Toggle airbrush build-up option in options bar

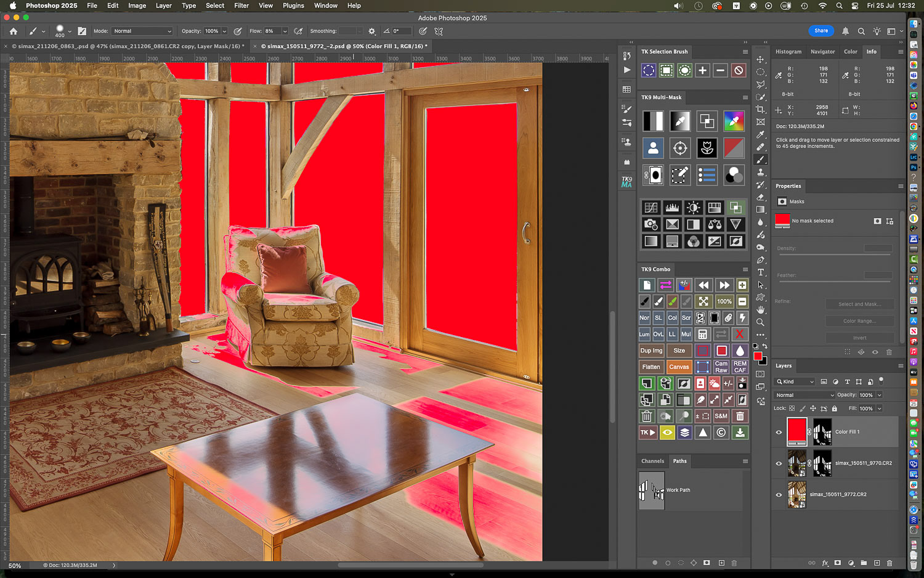click(299, 31)
